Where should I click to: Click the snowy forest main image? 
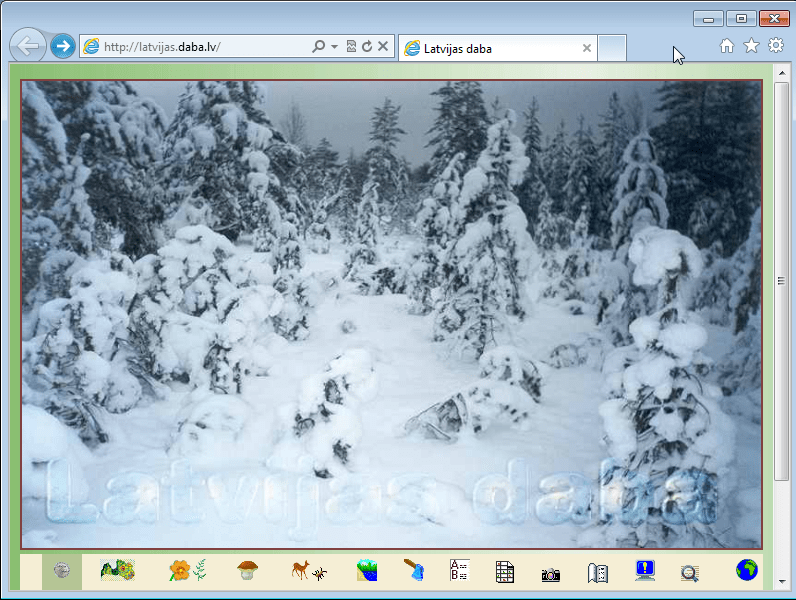tap(391, 314)
